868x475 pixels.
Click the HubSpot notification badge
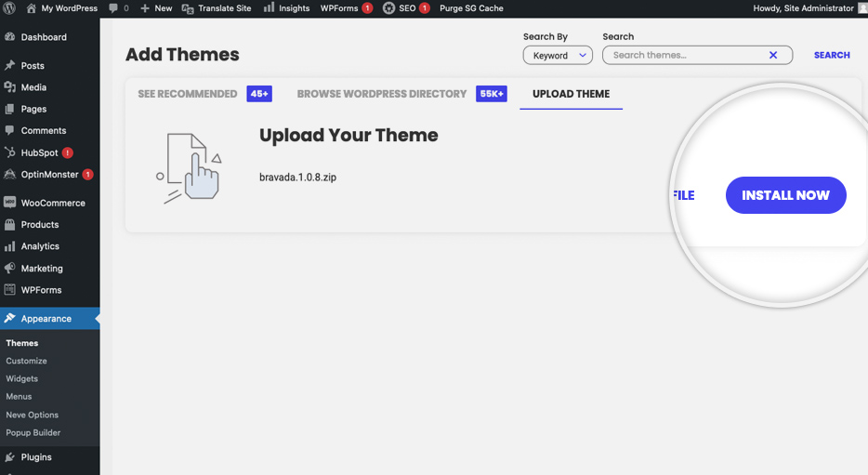point(68,152)
